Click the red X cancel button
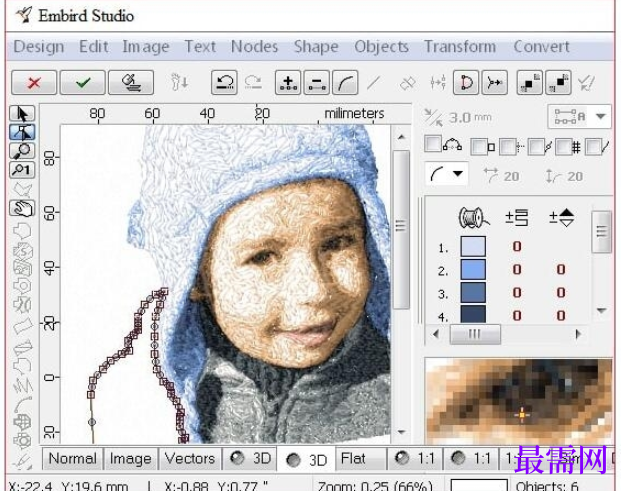 (34, 83)
